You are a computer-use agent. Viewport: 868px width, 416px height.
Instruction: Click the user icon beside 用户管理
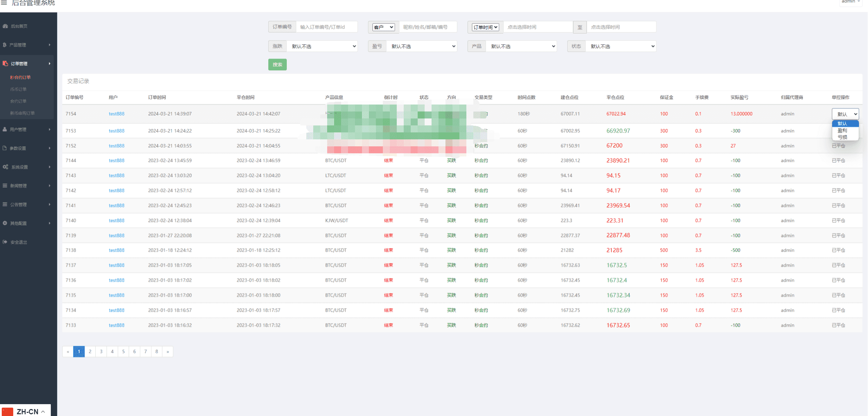coord(5,129)
